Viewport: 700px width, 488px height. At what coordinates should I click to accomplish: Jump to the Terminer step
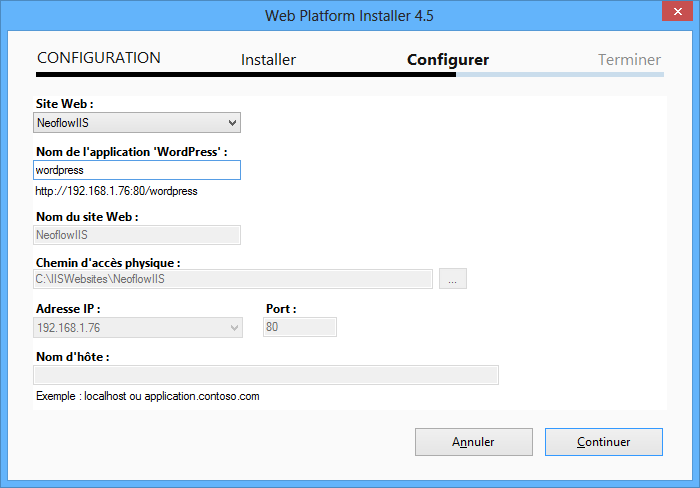[629, 60]
